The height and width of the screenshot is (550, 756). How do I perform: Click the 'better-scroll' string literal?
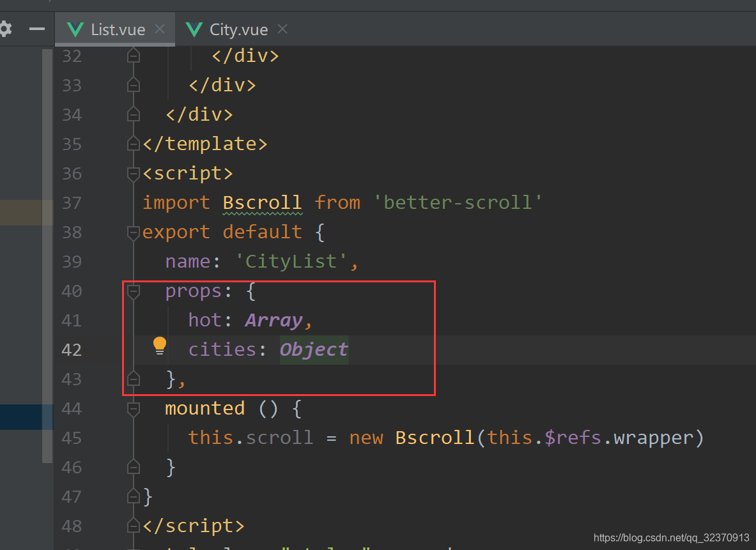458,202
